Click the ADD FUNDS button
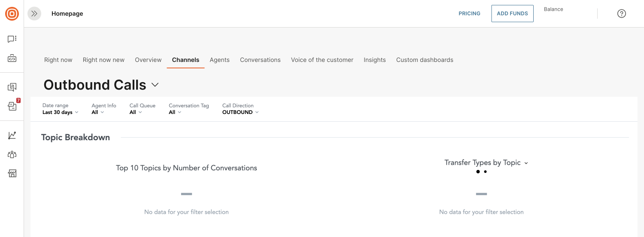 pyautogui.click(x=512, y=13)
